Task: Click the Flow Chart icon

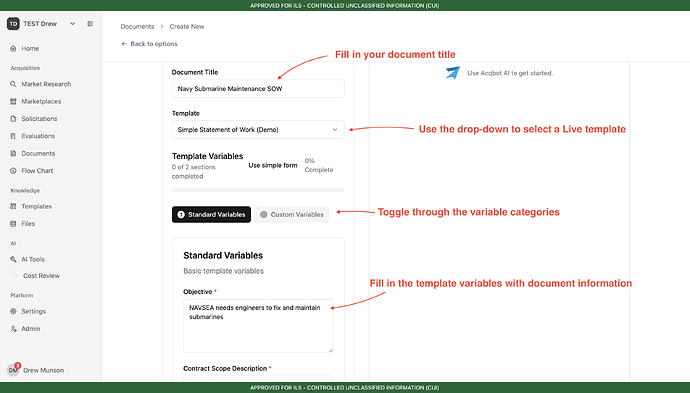Action: tap(13, 171)
